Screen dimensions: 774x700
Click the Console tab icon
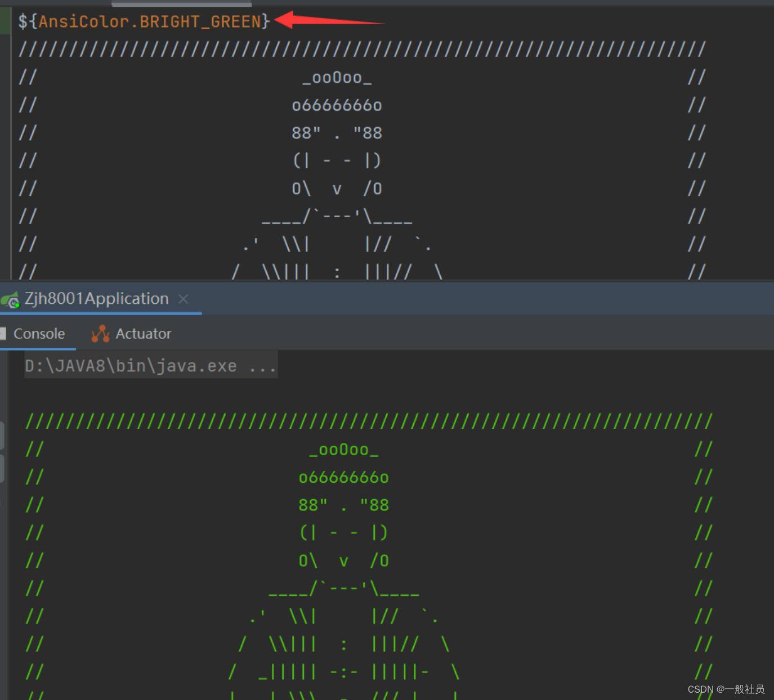(3, 334)
